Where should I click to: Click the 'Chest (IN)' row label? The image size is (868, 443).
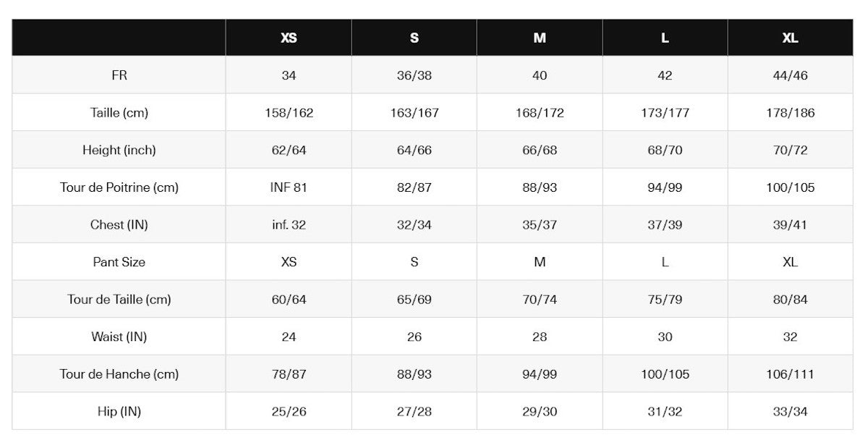point(119,224)
